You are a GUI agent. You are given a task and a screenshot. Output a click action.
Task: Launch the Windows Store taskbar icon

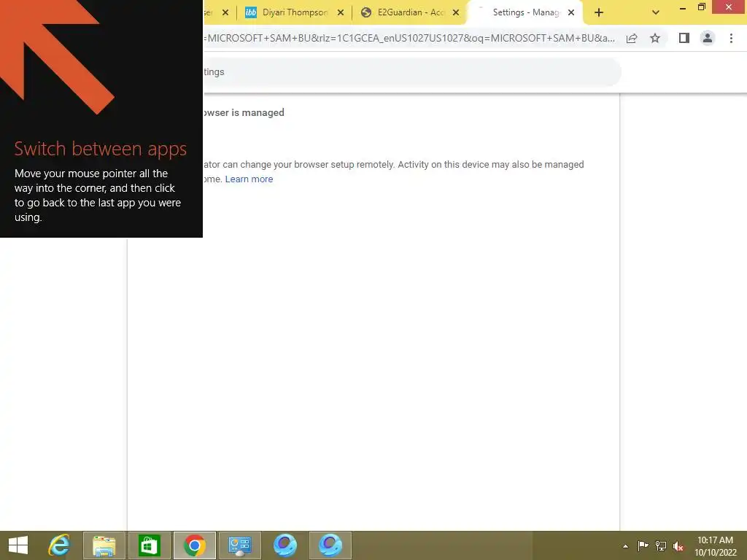click(149, 545)
